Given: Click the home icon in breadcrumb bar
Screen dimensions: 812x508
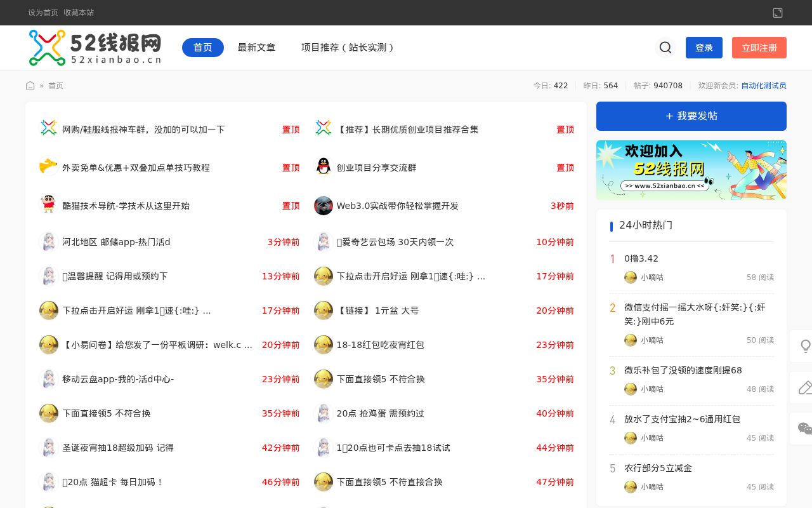Looking at the screenshot, I should 29,84.
